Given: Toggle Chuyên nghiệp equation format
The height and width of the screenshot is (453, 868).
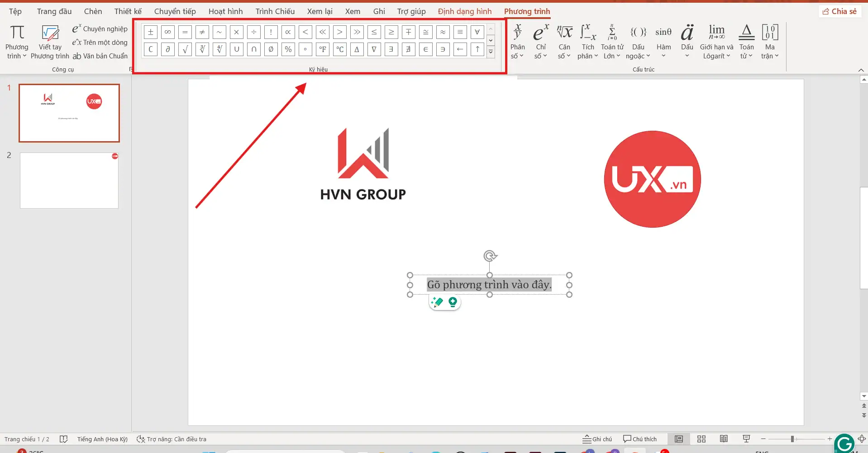Looking at the screenshot, I should pyautogui.click(x=100, y=29).
